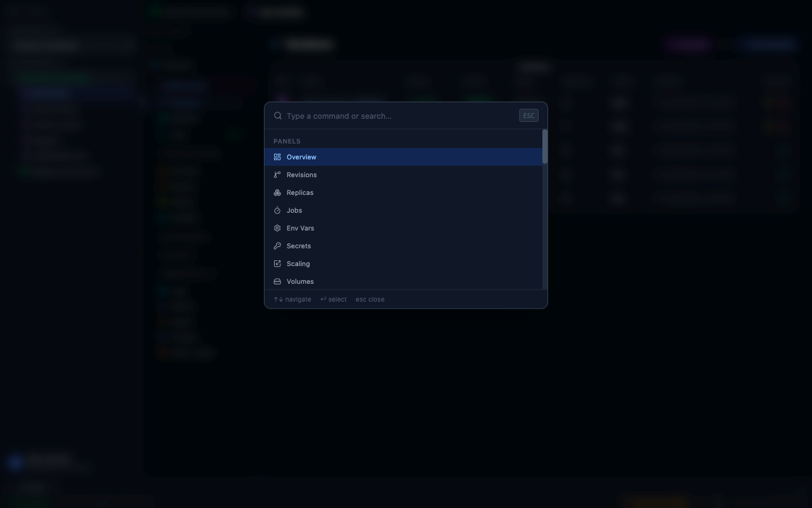The height and width of the screenshot is (508, 812).
Task: Open the Overview panel grid icon
Action: tap(277, 156)
